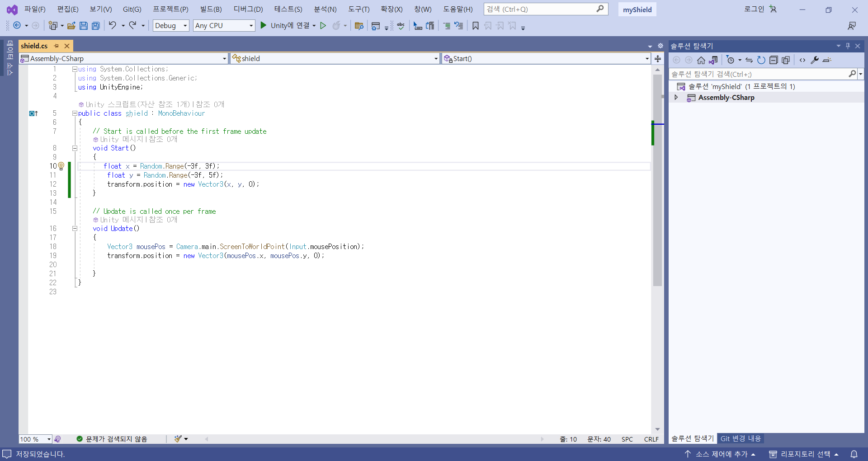Open the notifications bell in status bar
Screen dimensions: 868x461
(x=854, y=454)
